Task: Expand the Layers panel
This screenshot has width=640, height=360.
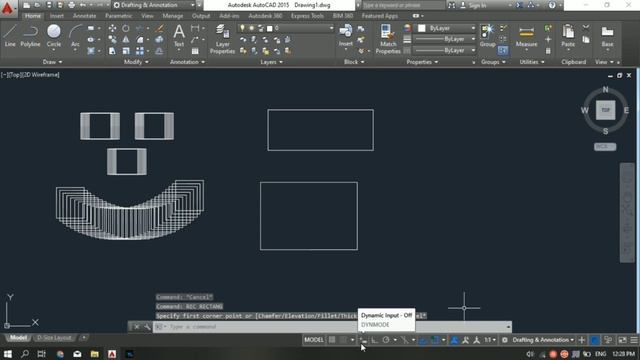Action: (271, 62)
